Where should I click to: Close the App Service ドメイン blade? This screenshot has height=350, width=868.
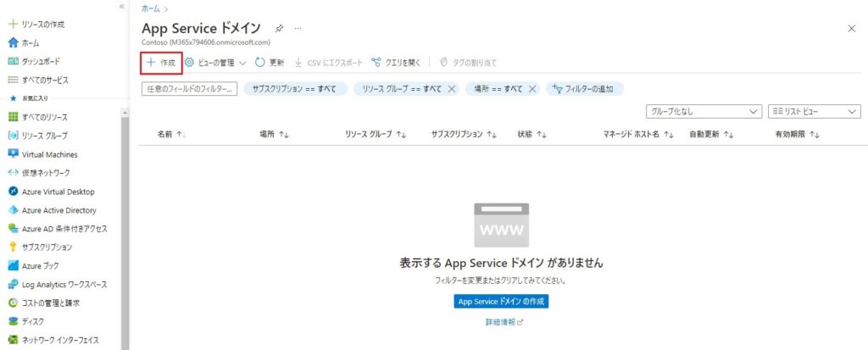tap(851, 29)
